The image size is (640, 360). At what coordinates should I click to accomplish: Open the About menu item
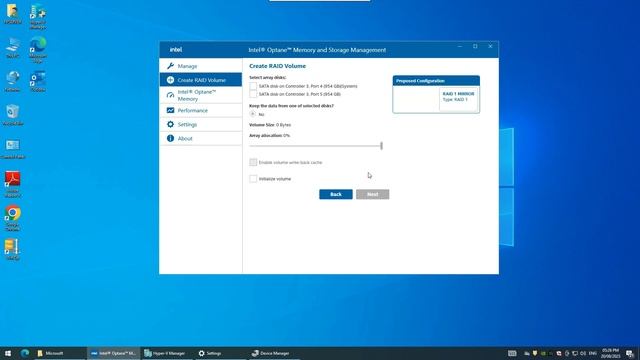tap(201, 138)
